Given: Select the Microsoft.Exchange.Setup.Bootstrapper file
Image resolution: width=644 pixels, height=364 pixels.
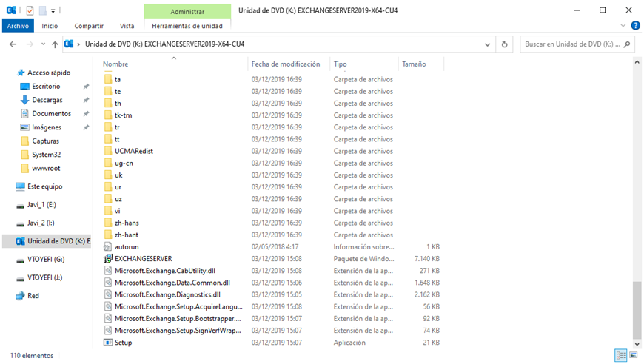Looking at the screenshot, I should 178,318.
